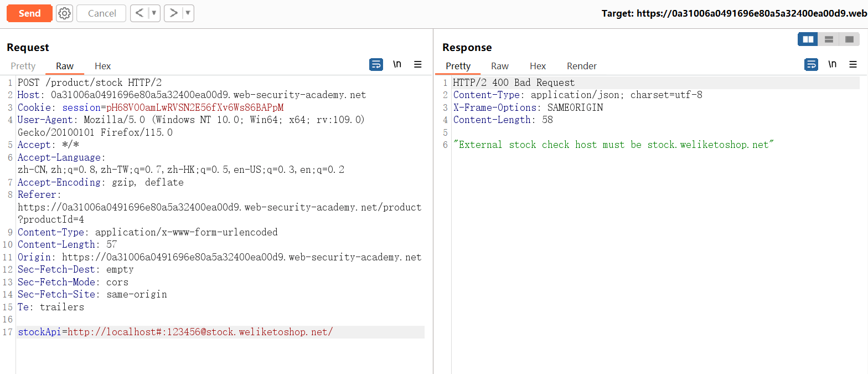Select combined tabbed layout icon
The width and height of the screenshot is (868, 374).
tap(849, 39)
